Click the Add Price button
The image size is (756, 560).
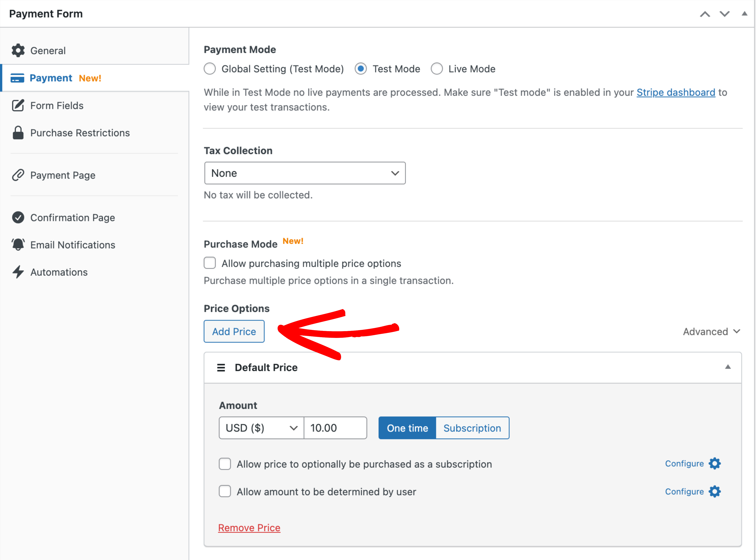[x=234, y=331]
